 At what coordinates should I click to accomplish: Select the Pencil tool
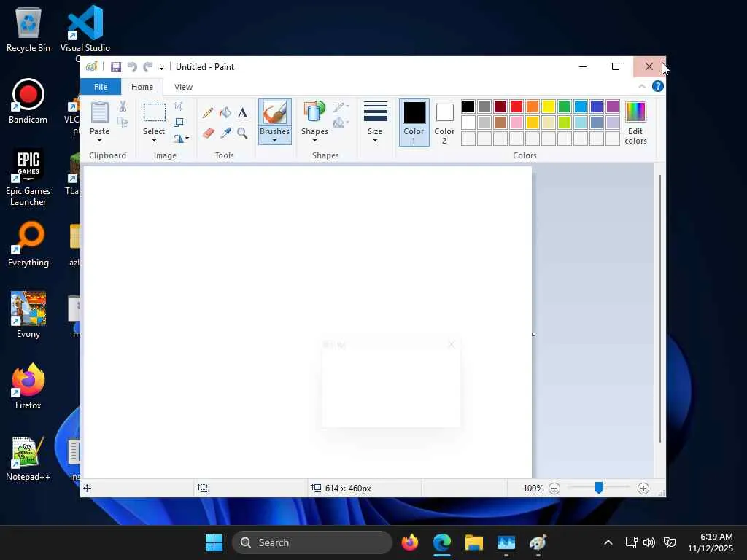point(208,113)
